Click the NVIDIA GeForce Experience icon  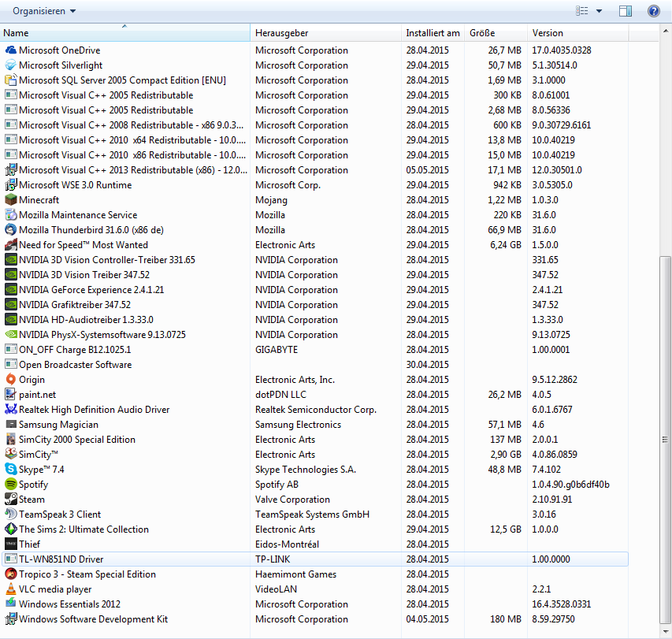[11, 290]
